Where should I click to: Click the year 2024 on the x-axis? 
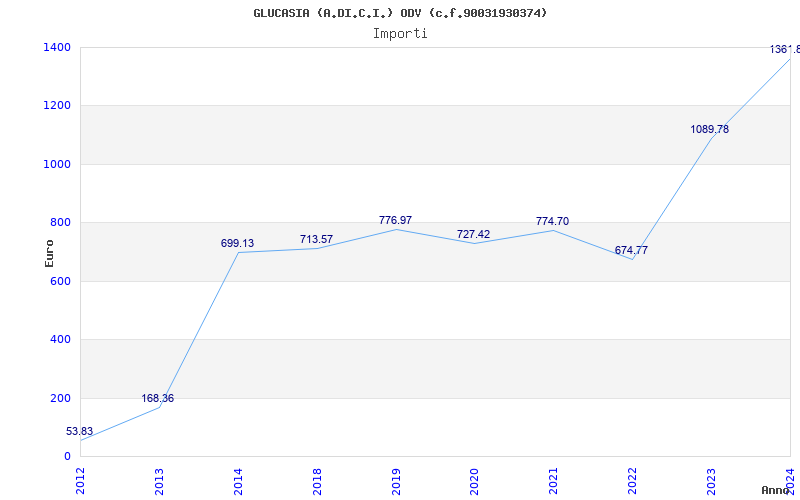pyautogui.click(x=790, y=481)
